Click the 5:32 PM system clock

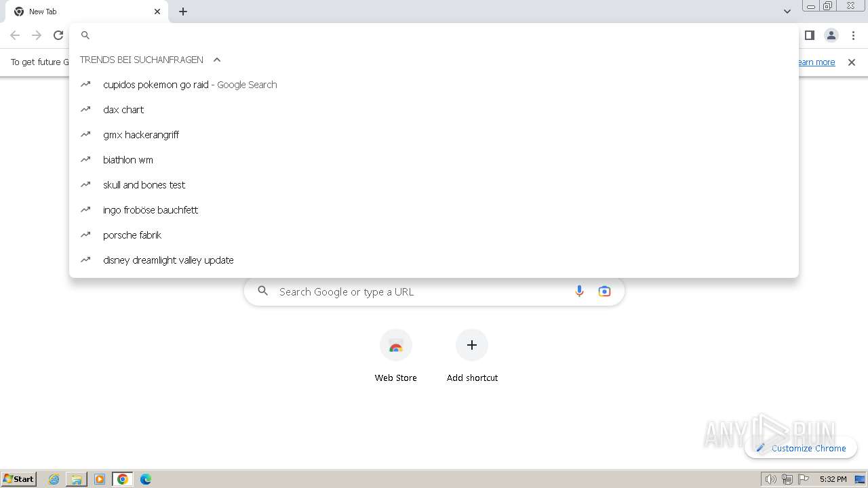pyautogui.click(x=833, y=479)
